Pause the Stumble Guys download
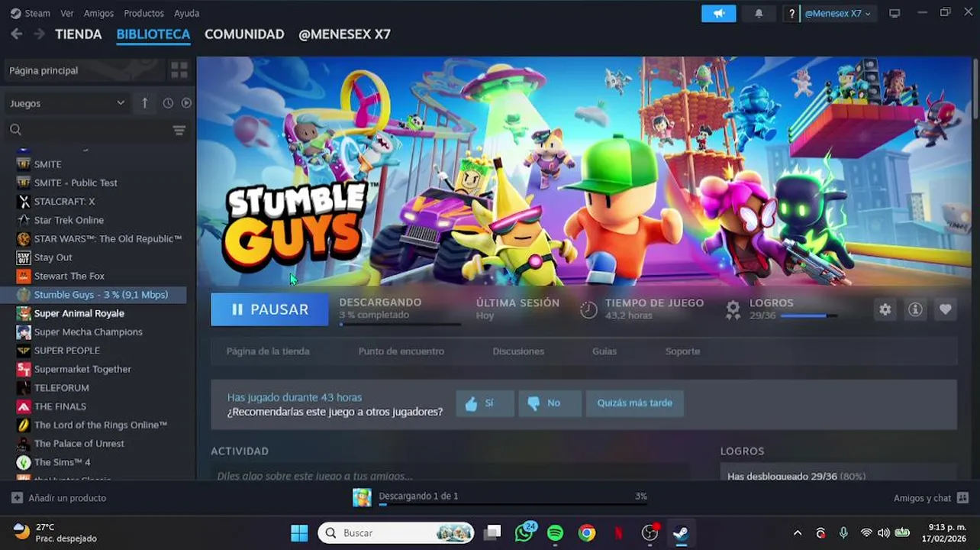The width and height of the screenshot is (980, 550). click(x=269, y=309)
